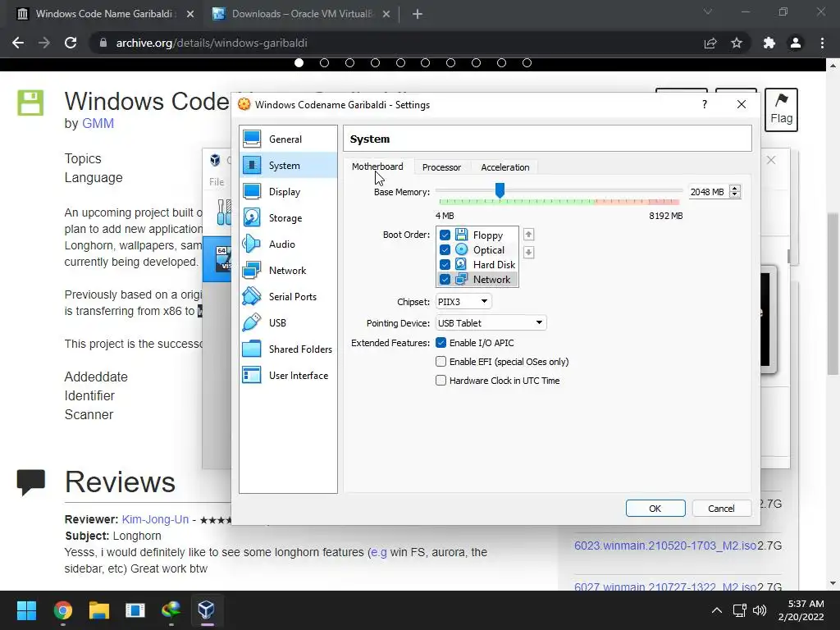Click OK in the Settings dialog
Screen dimensions: 840x630
pos(655,509)
